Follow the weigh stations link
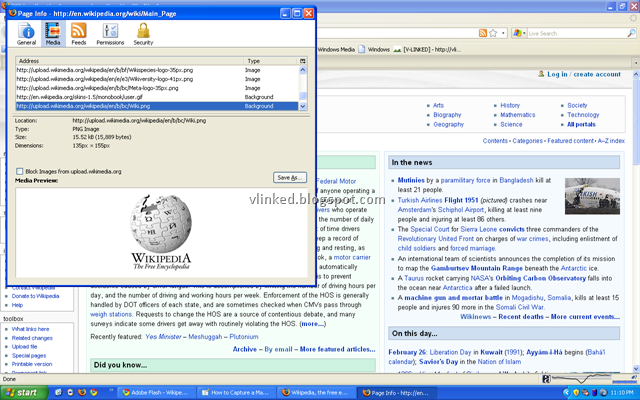 pyautogui.click(x=111, y=314)
